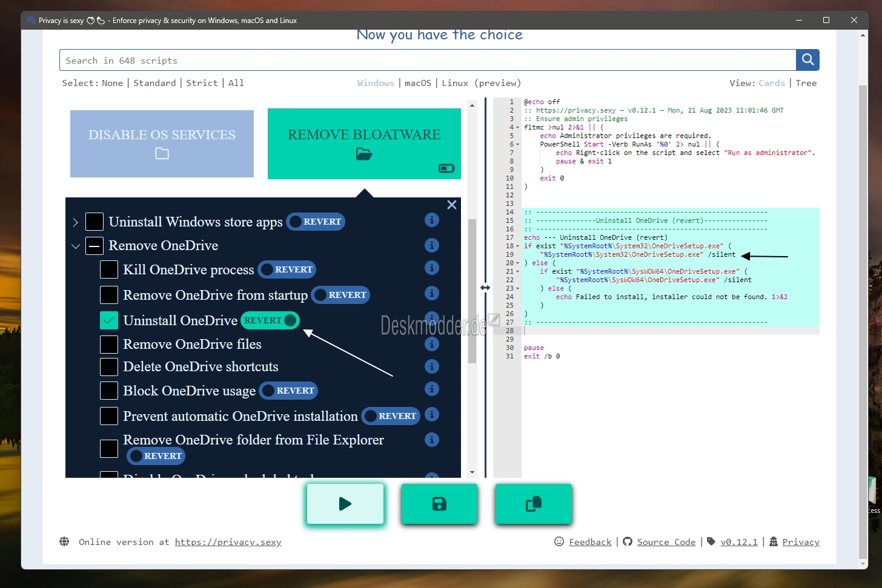Select Strict scripts preset
882x588 pixels.
click(x=202, y=83)
